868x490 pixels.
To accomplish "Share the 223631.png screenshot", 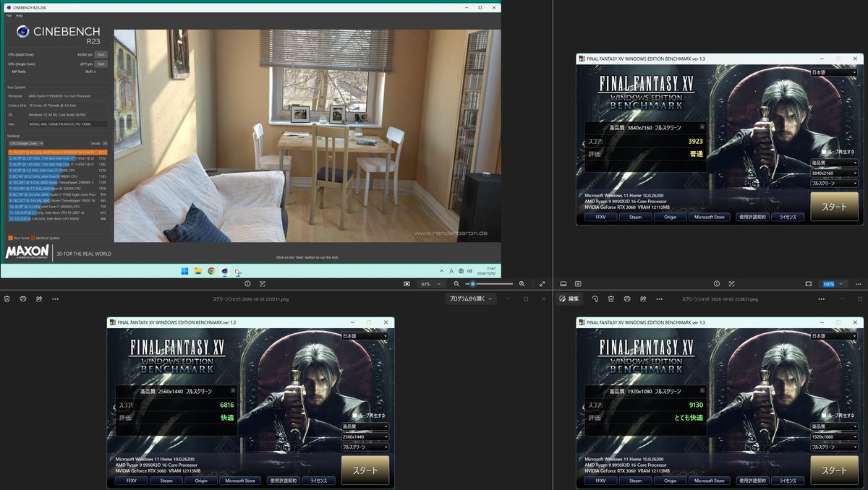I will click(x=642, y=298).
